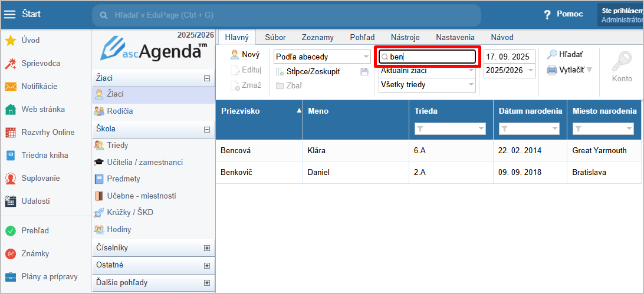Sort by the Meno column header

click(x=356, y=120)
